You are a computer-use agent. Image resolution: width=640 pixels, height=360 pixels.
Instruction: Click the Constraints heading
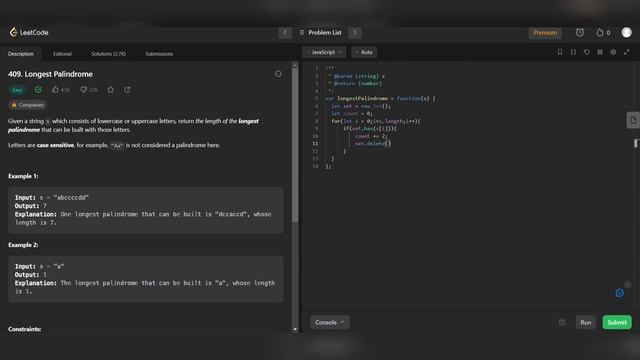point(24,329)
